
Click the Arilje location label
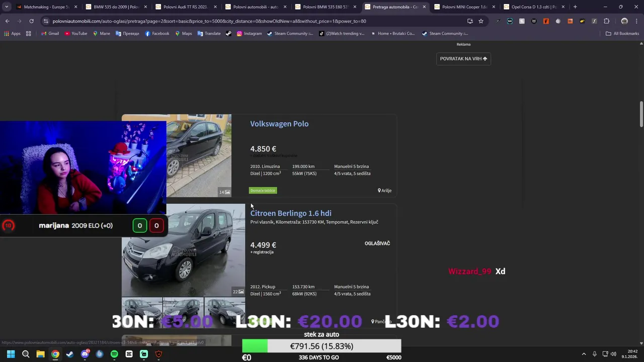click(x=384, y=191)
